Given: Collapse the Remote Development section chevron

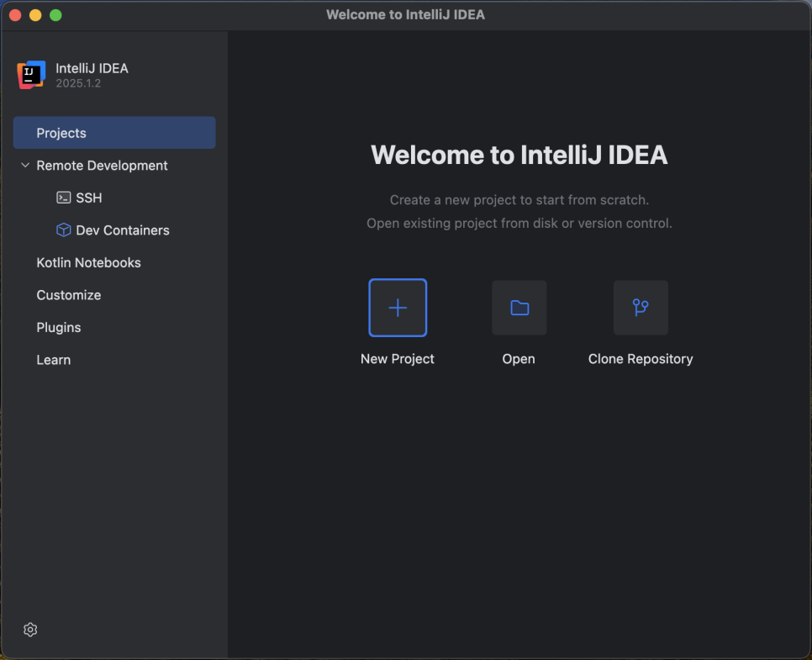Looking at the screenshot, I should pyautogui.click(x=25, y=166).
